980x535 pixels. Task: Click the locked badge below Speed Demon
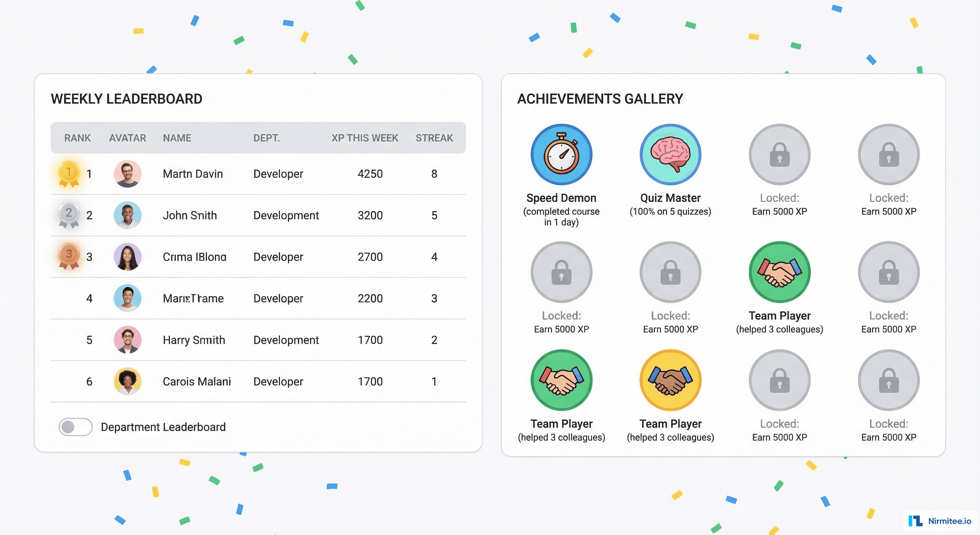tap(561, 271)
